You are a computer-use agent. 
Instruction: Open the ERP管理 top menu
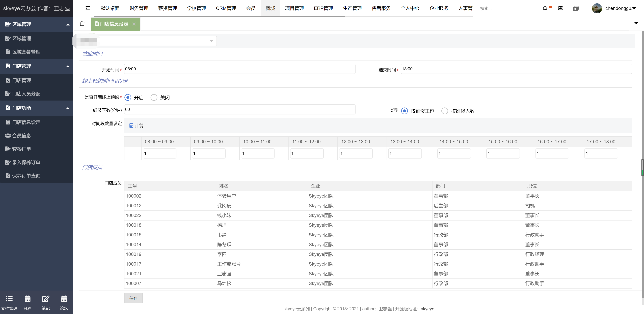coord(323,8)
